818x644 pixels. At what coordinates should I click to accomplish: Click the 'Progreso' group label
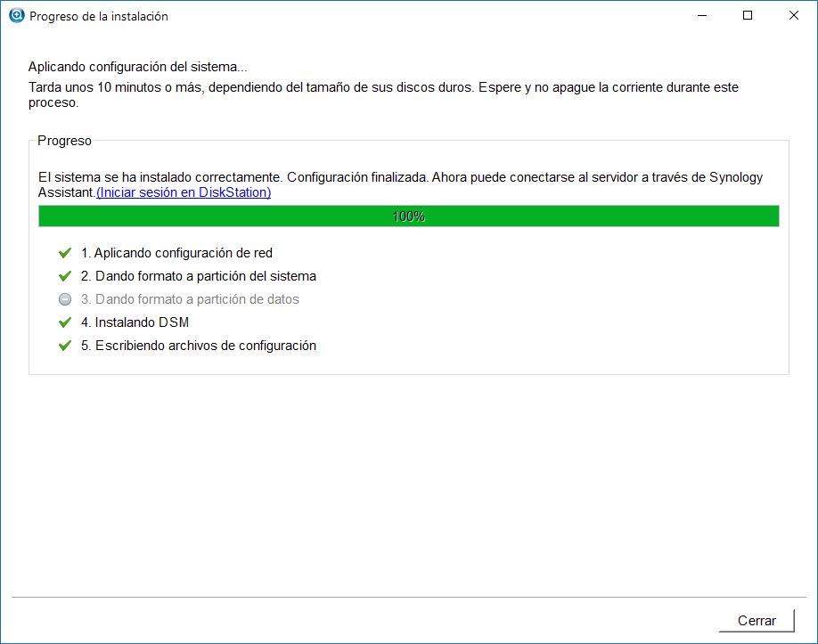(64, 141)
